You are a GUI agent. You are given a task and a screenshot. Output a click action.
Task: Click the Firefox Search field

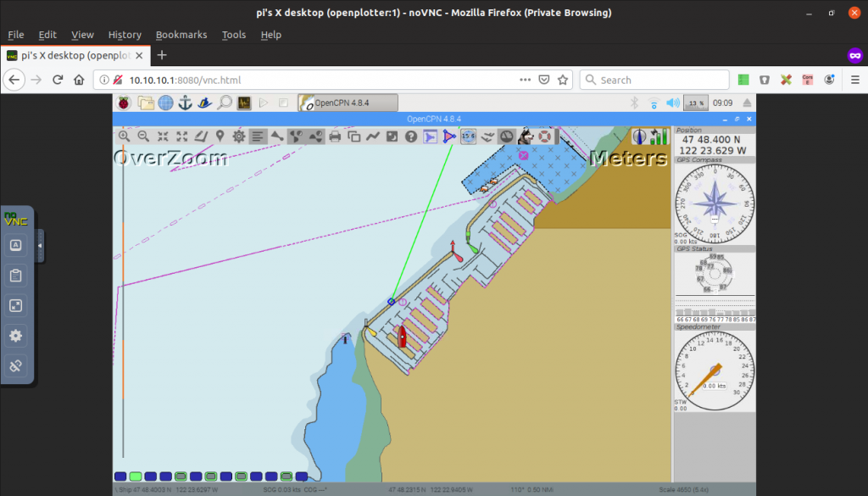tap(654, 80)
